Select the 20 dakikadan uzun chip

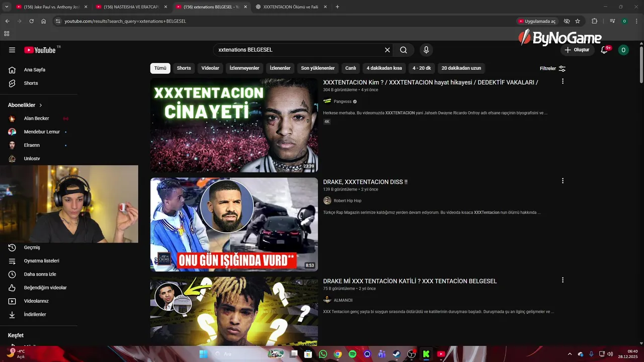point(461,68)
